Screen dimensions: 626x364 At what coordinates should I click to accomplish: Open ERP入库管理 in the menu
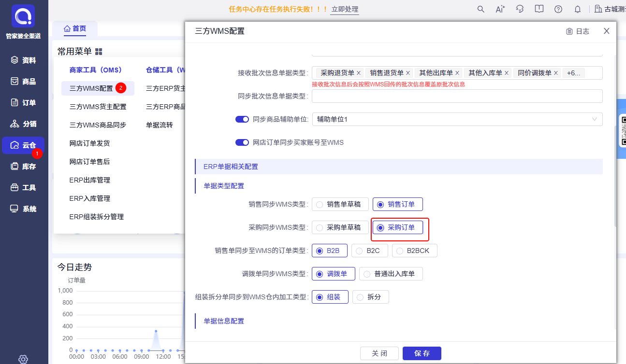(x=90, y=198)
